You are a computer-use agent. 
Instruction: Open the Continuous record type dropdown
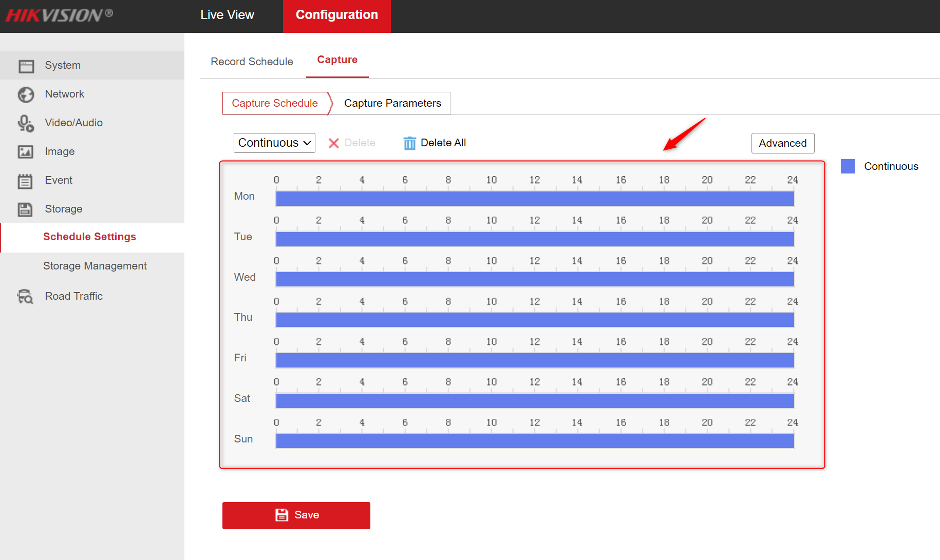coord(274,143)
